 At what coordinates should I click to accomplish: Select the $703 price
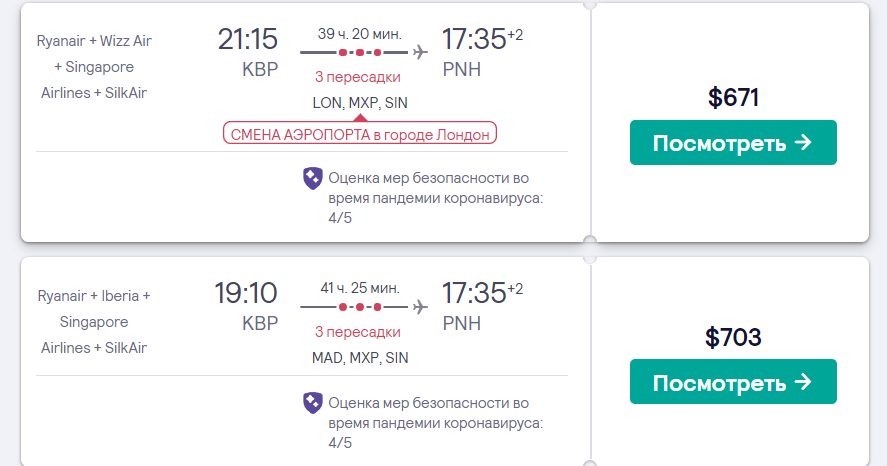click(x=733, y=337)
